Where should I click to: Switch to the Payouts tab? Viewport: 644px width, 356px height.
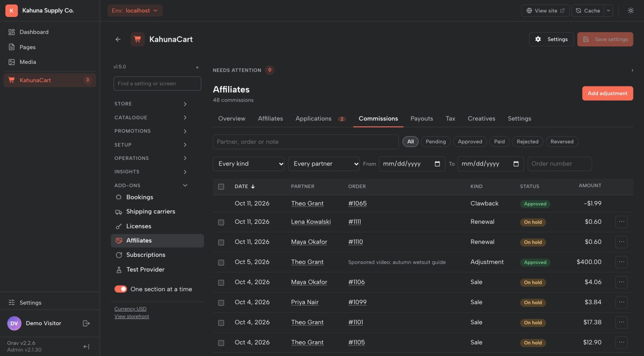pyautogui.click(x=422, y=119)
